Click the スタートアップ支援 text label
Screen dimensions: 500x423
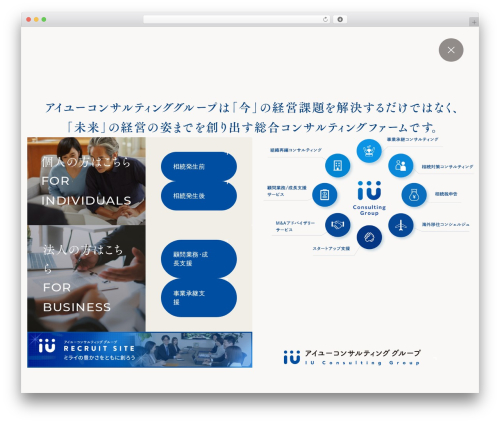pyautogui.click(x=331, y=249)
